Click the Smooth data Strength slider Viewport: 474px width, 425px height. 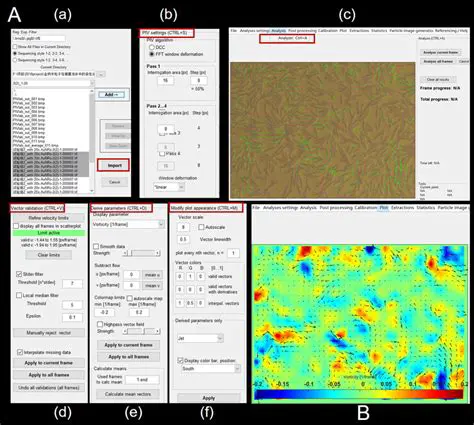pos(142,254)
